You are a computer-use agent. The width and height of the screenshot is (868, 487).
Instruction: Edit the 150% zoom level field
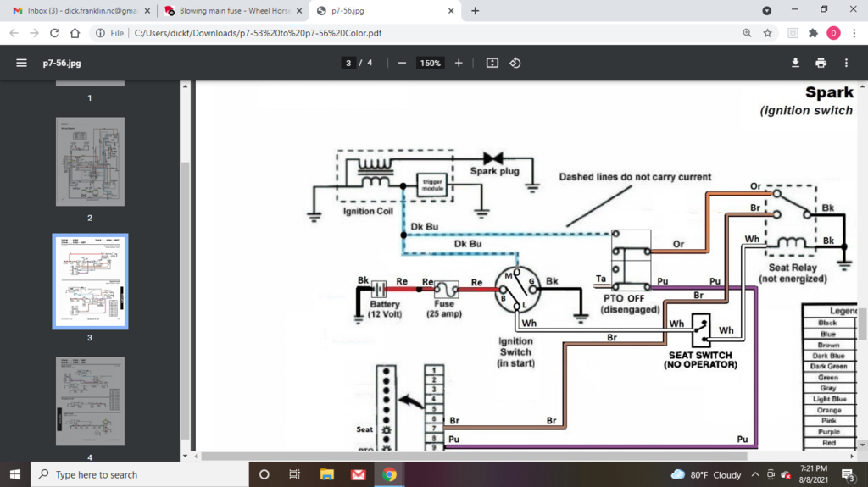(x=430, y=64)
